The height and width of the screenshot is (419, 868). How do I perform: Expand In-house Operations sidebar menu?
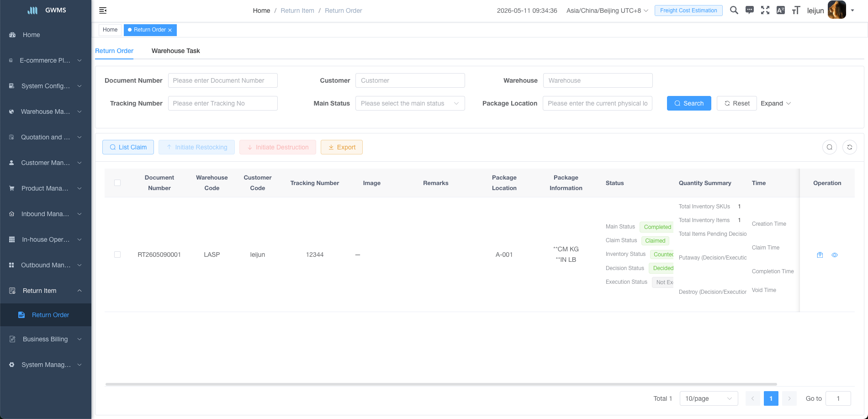tap(46, 239)
